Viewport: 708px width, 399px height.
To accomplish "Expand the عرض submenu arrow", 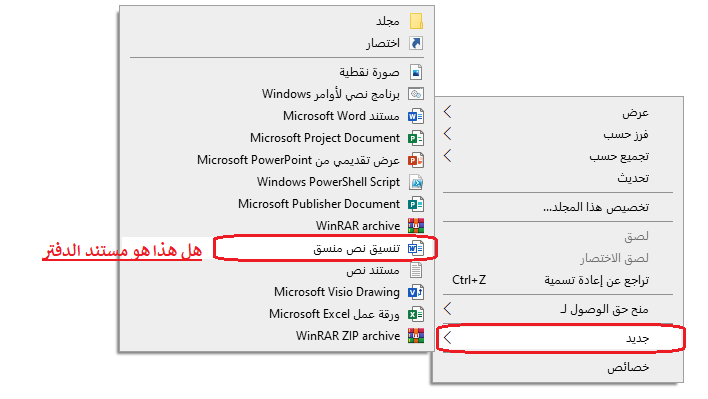I will 447,112.
